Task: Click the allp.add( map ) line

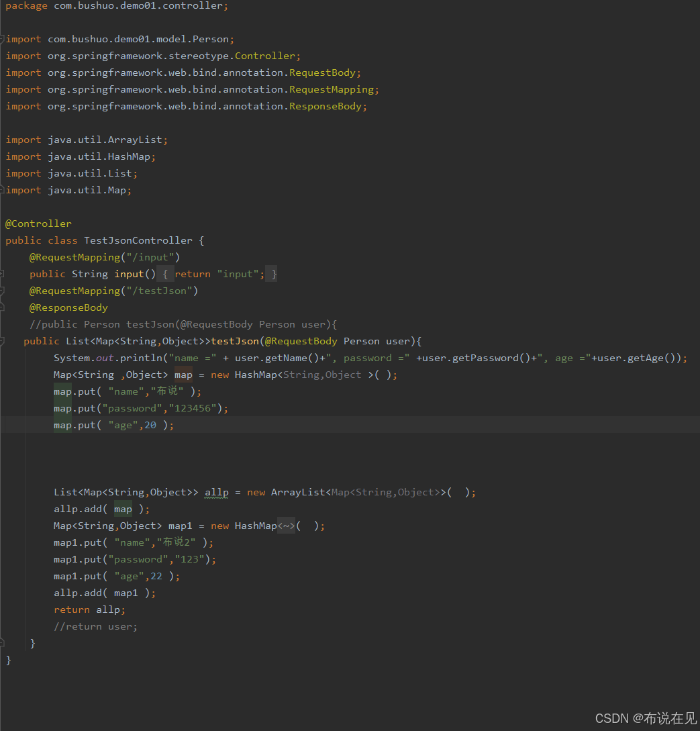Action: click(101, 509)
